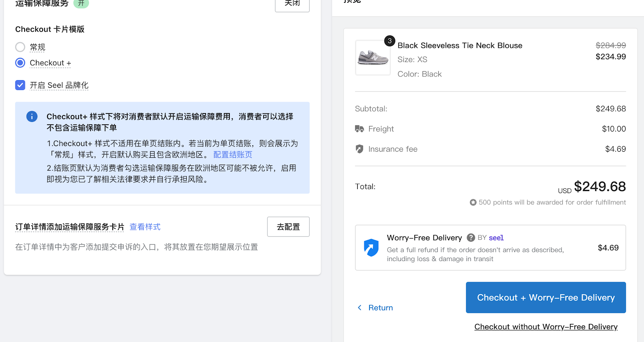644x342 pixels.
Task: Click the item quantity badge showing 3
Action: tap(389, 41)
